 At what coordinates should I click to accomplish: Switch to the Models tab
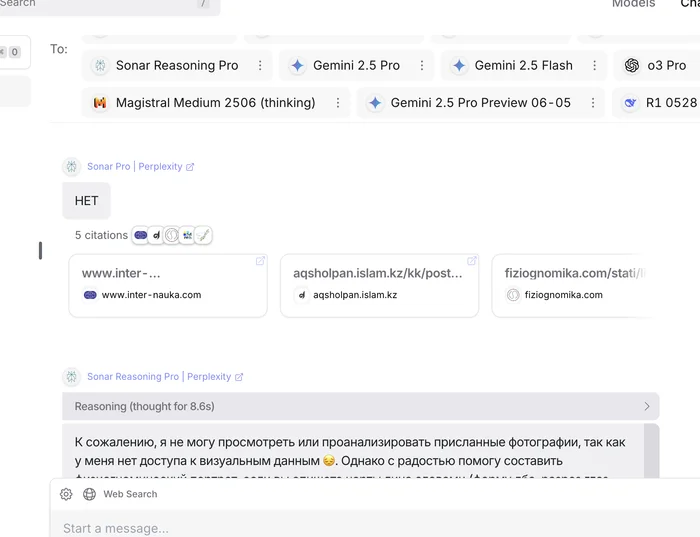pos(633,4)
